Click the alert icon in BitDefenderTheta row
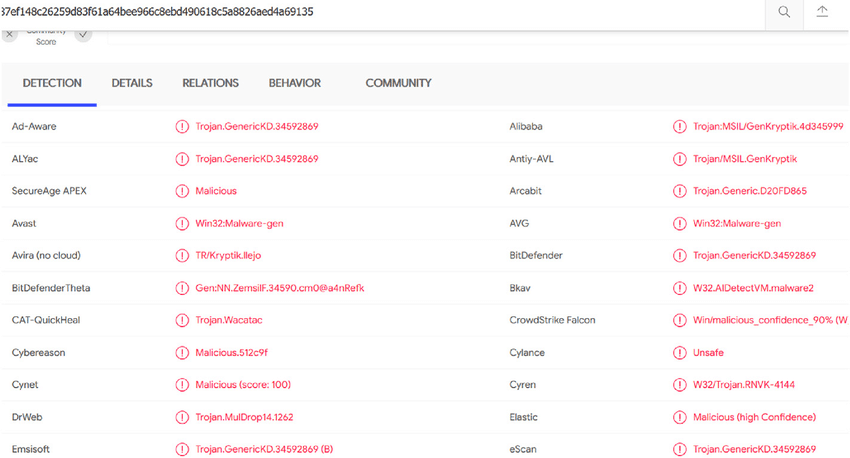 [x=182, y=288]
